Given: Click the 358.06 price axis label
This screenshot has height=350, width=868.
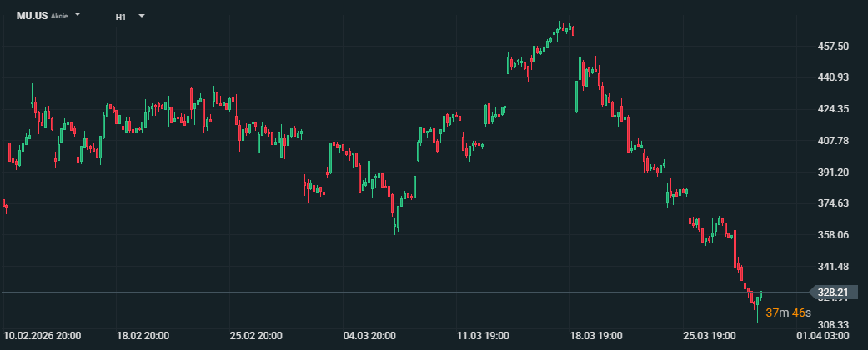Looking at the screenshot, I should click(x=833, y=235).
